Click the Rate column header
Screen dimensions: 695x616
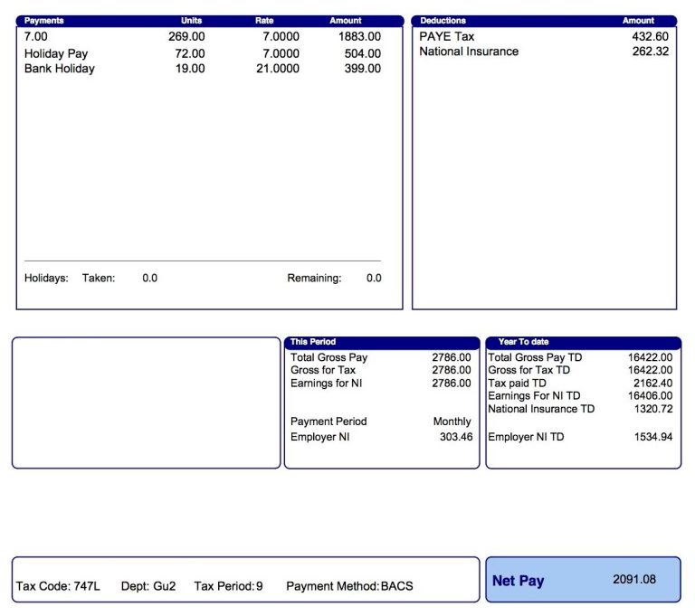(265, 20)
